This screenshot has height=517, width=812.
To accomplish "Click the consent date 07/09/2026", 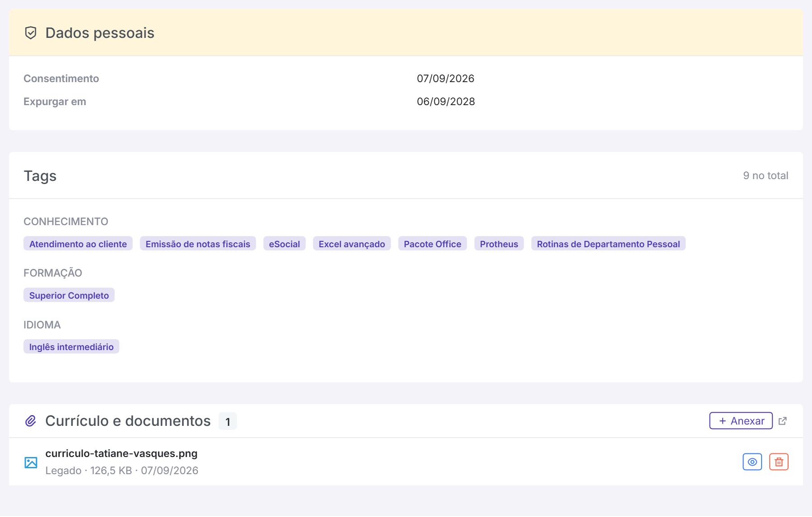I will [446, 78].
